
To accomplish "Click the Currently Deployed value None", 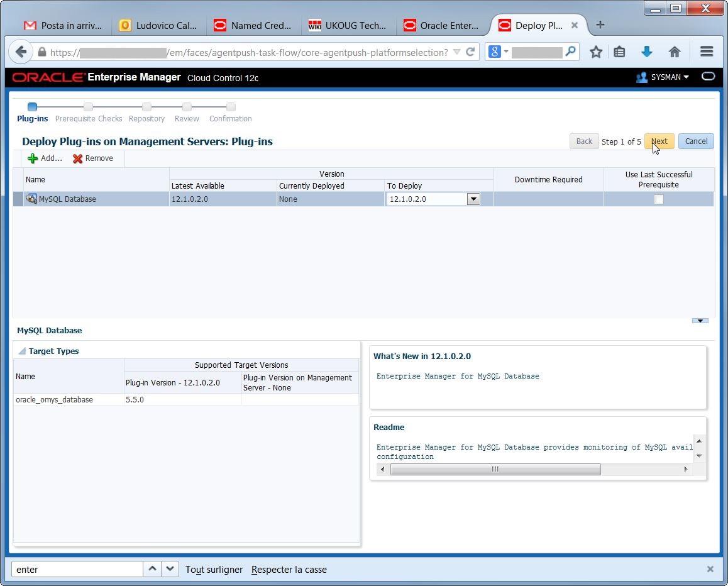I will 288,199.
